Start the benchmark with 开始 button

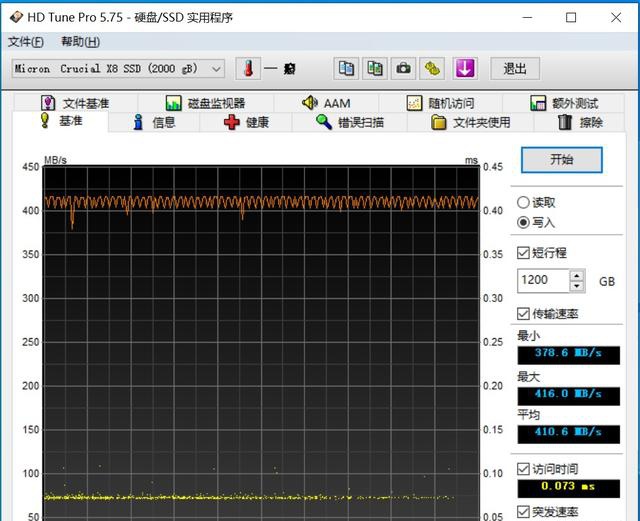pos(562,160)
